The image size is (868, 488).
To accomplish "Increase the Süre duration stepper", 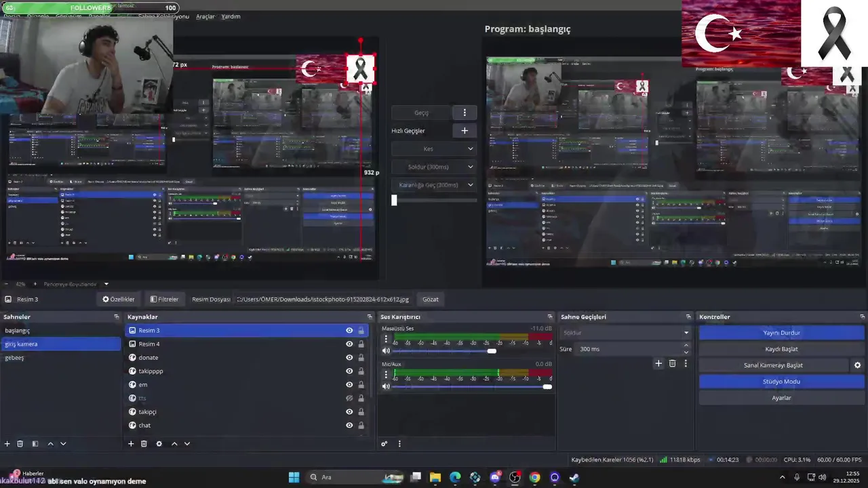I will tap(686, 346).
